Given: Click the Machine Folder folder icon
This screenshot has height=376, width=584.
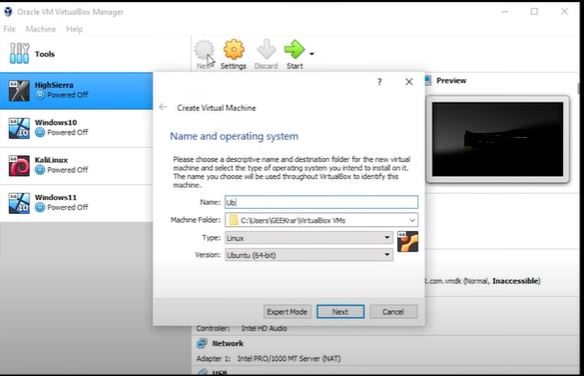Looking at the screenshot, I should [x=233, y=220].
